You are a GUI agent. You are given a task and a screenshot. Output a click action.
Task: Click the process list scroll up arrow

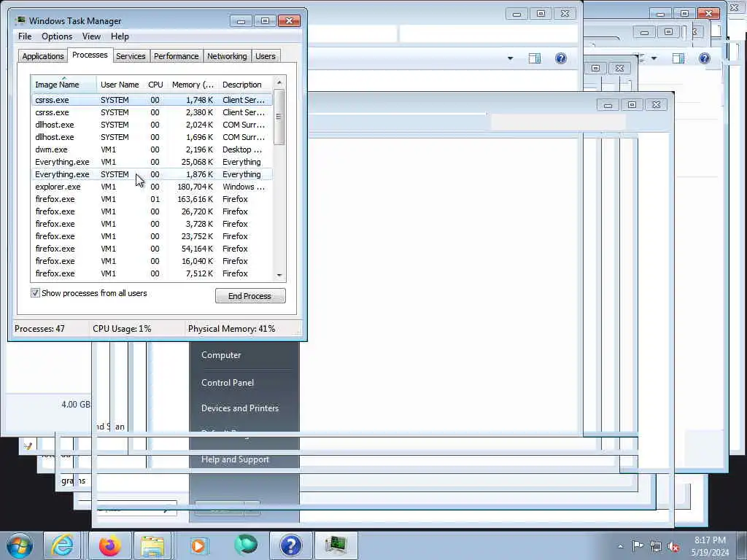click(x=279, y=82)
